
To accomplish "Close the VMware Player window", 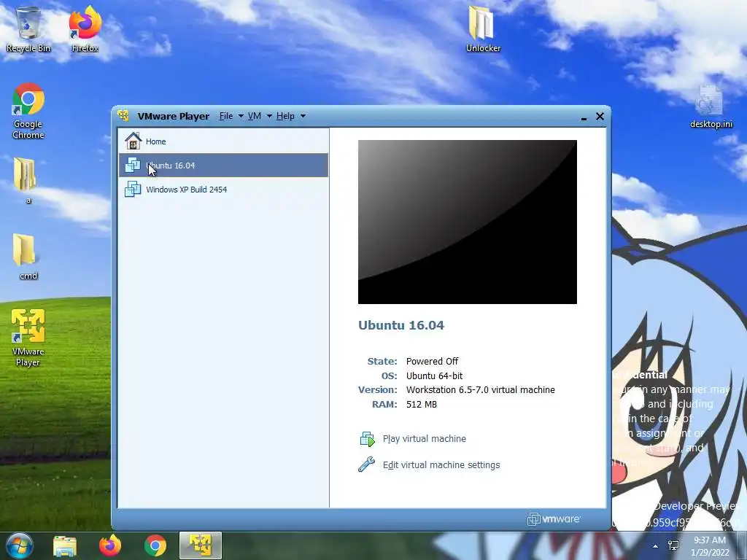I will pyautogui.click(x=600, y=116).
